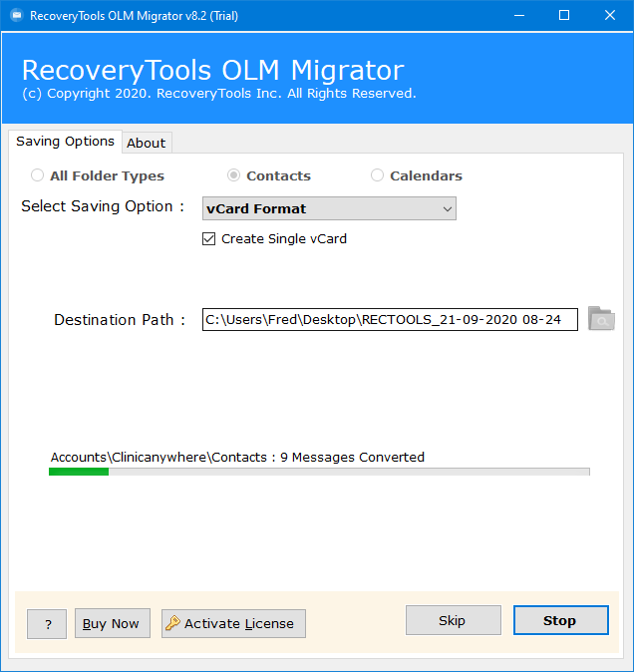The width and height of the screenshot is (634, 672).
Task: Select the All Folder Types radio button
Action: coord(38,175)
